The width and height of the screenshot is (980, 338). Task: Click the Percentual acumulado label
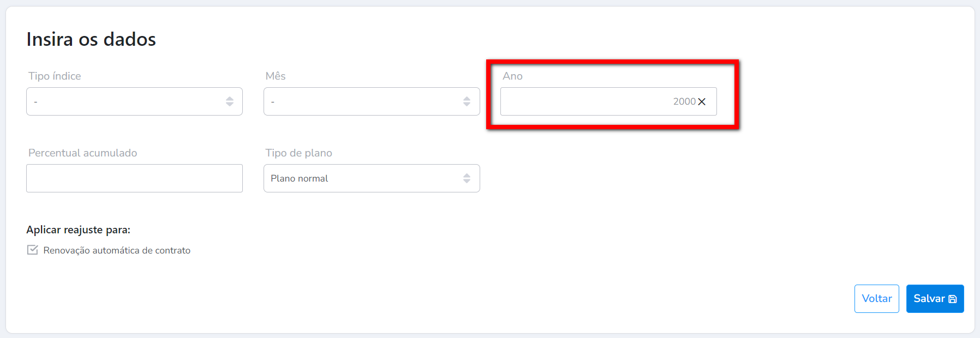pyautogui.click(x=82, y=153)
